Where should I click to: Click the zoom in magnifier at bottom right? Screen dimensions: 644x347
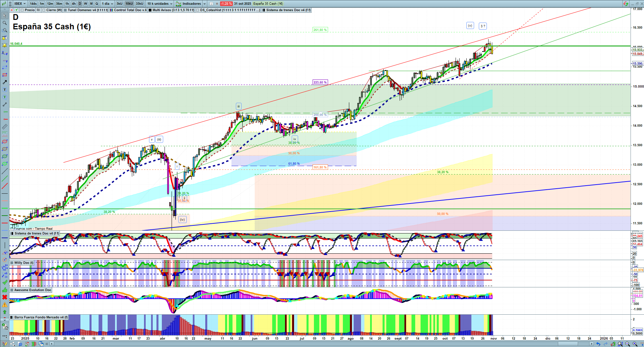(635, 344)
